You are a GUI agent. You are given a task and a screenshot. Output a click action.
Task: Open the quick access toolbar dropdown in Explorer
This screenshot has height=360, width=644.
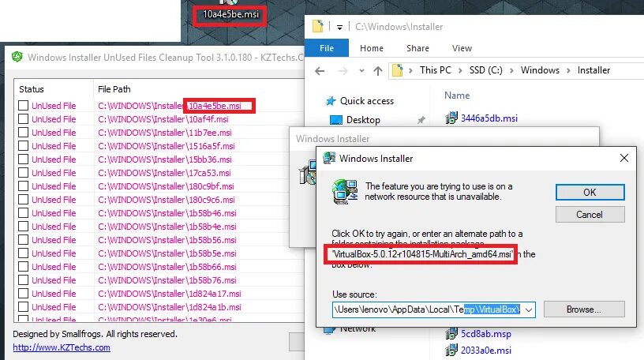(339, 27)
